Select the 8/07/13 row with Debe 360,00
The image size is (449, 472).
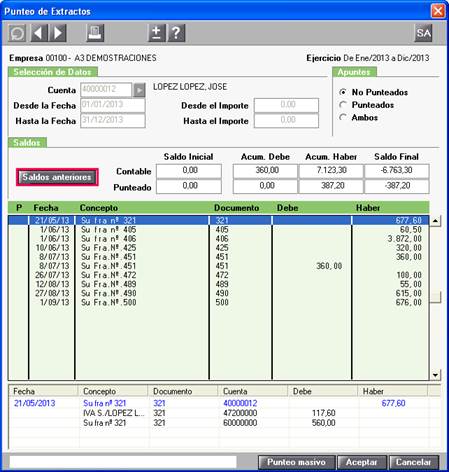(x=218, y=266)
